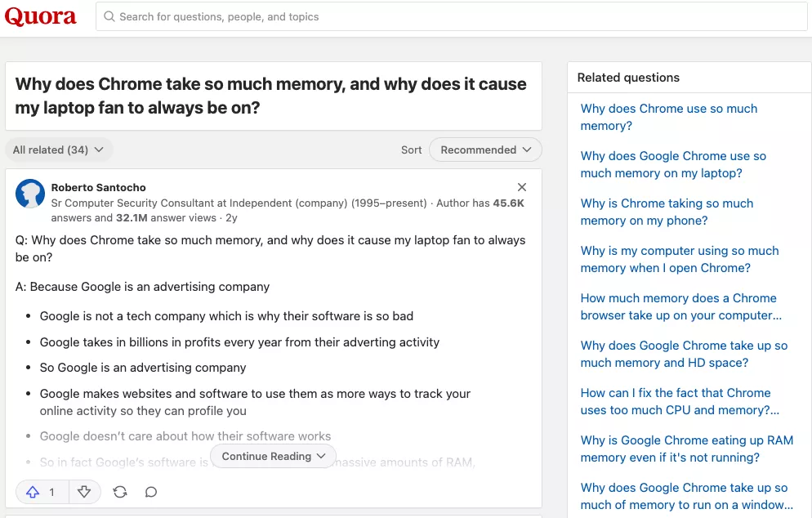This screenshot has width=812, height=518.
Task: Click the Quora logo
Action: (41, 16)
